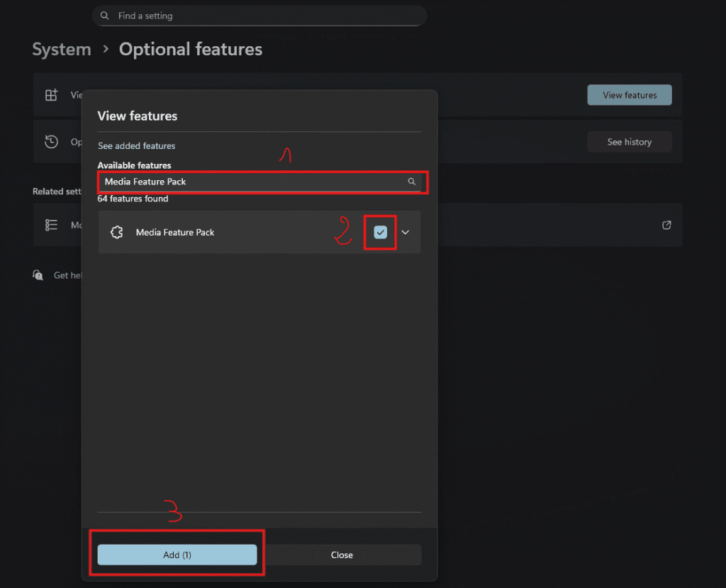The height and width of the screenshot is (588, 726).
Task: Expand Media Feature Pack details chevron
Action: click(406, 232)
